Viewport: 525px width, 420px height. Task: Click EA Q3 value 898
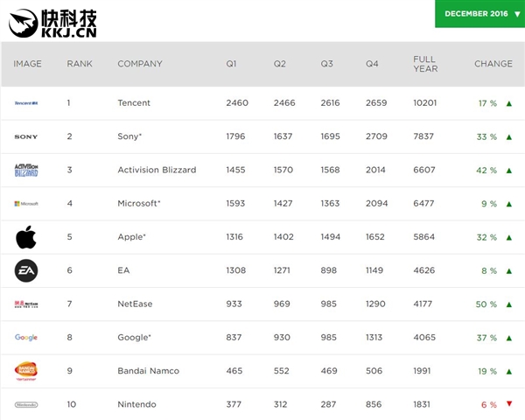coord(328,270)
